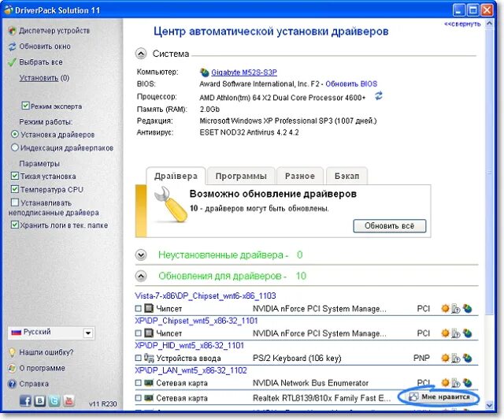The height and width of the screenshot is (420, 504).
Task: Click info document icon in Vista-7 Чипсет row
Action: click(456, 309)
